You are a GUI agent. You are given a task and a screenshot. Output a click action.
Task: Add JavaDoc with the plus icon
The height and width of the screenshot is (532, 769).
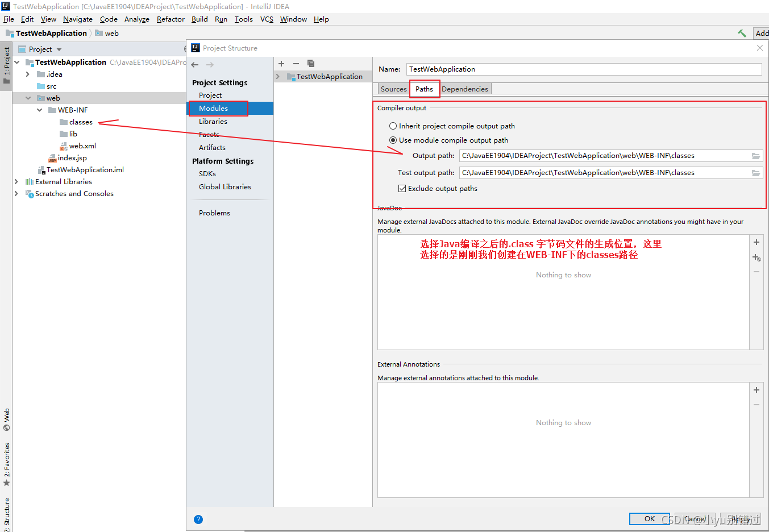click(x=756, y=242)
